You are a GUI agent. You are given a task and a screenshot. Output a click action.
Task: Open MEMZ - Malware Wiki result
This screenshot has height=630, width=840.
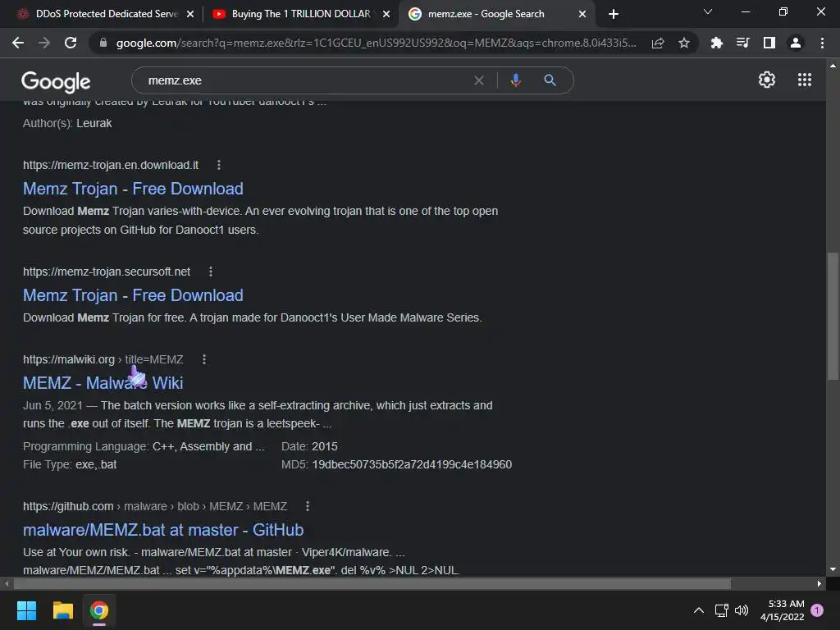click(x=103, y=383)
